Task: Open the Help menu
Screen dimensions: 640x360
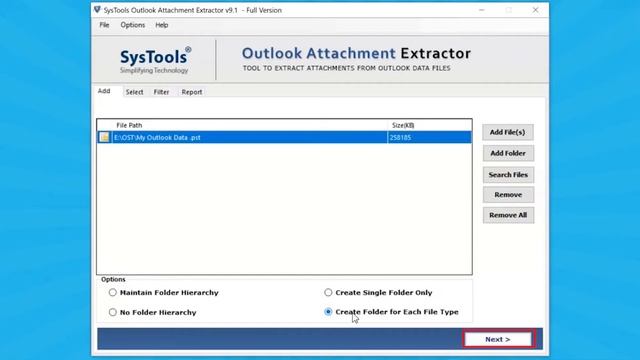Action: point(162,25)
